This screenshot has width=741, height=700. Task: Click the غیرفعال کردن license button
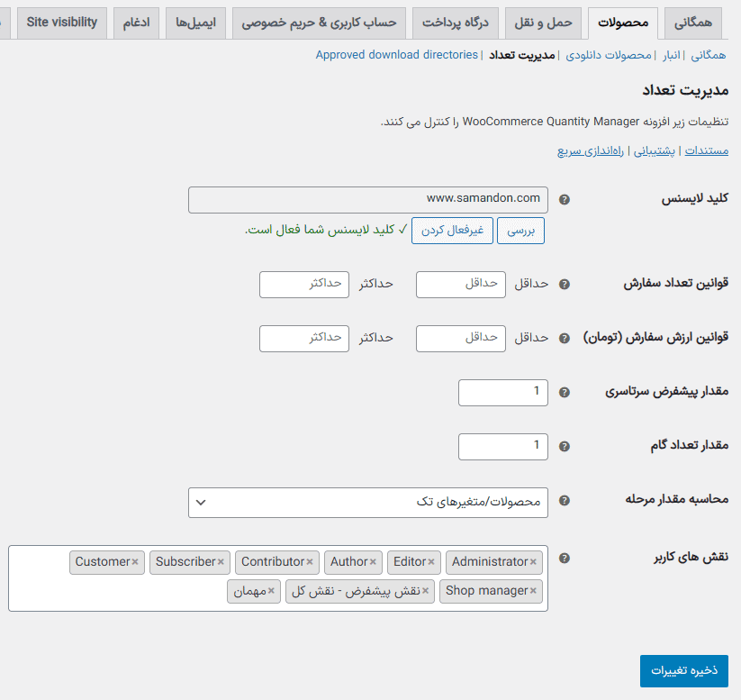click(x=452, y=231)
